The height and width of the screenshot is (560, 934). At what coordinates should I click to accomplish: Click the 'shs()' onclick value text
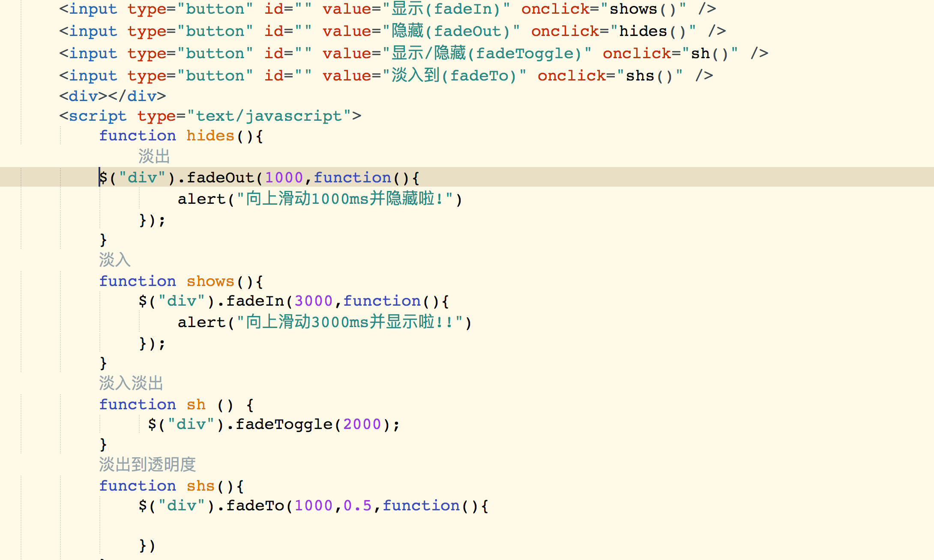650,76
